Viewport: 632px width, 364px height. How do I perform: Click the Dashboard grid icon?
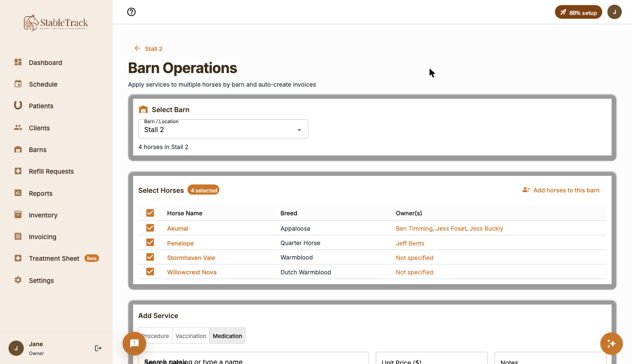(18, 62)
